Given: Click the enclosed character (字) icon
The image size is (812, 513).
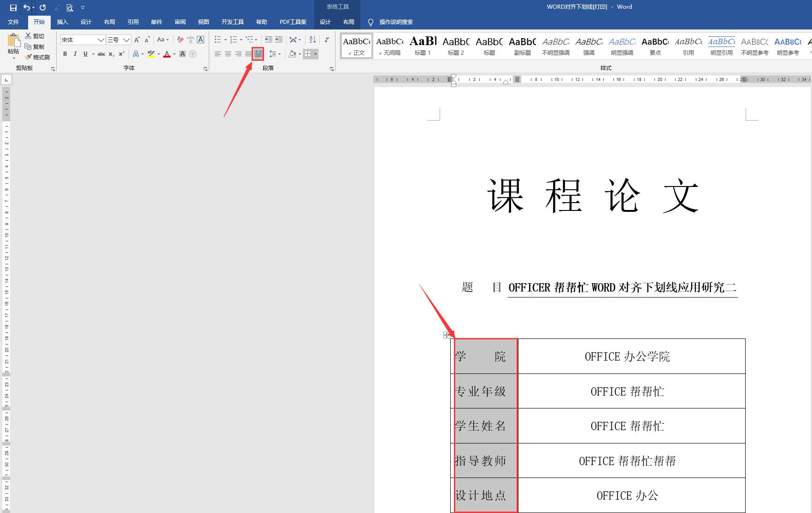Looking at the screenshot, I should [x=193, y=54].
